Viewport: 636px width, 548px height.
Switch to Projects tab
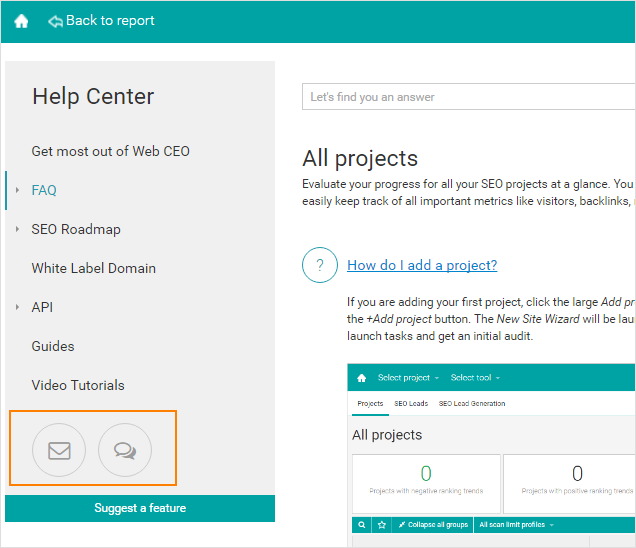(x=370, y=404)
